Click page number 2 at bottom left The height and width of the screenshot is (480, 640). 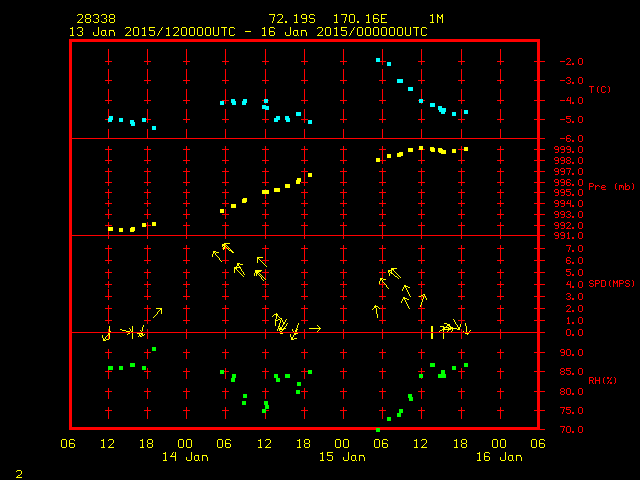(x=18, y=472)
